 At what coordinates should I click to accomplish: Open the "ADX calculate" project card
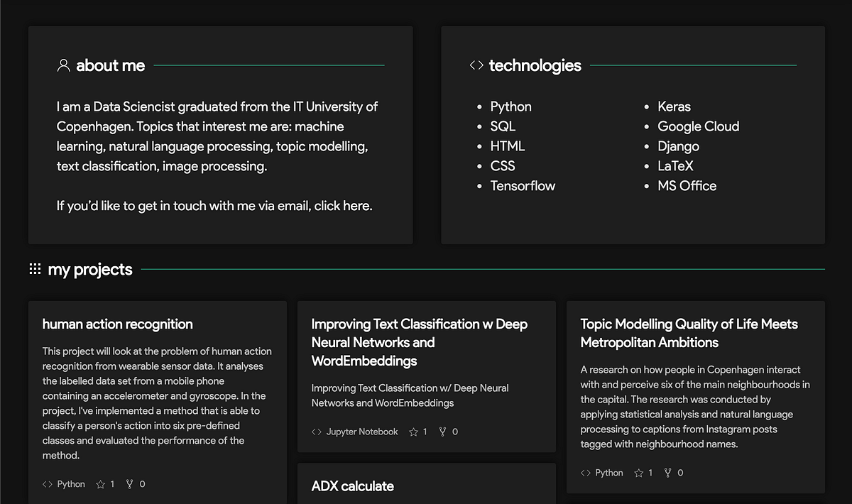(353, 486)
